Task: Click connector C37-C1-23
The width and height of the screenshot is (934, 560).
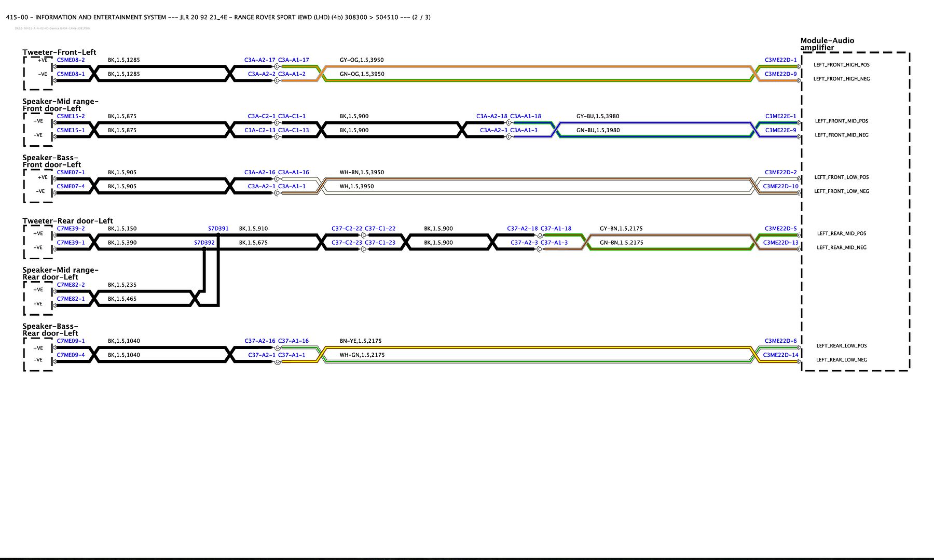Action: tap(380, 242)
